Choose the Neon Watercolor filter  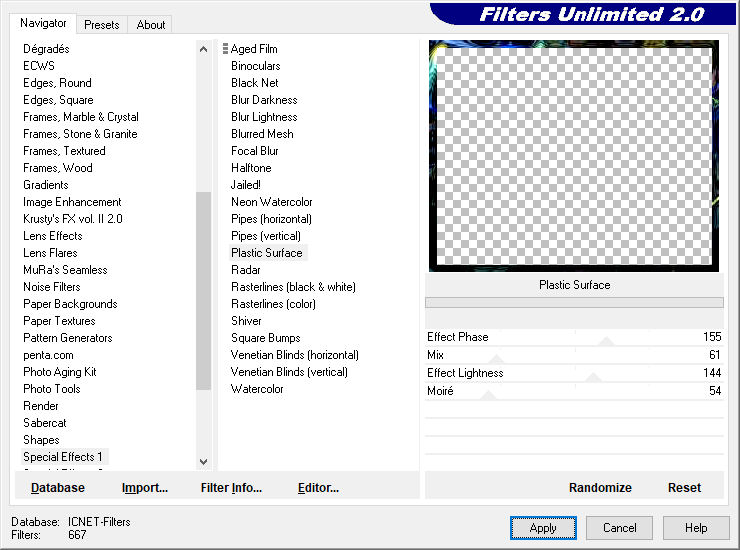pyautogui.click(x=271, y=202)
